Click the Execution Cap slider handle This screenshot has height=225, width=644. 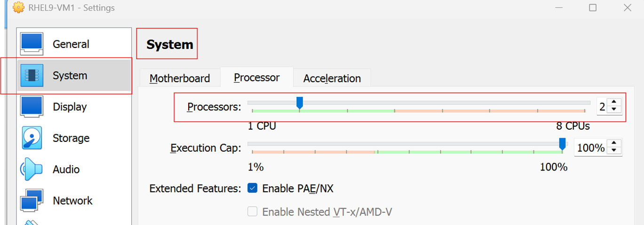pos(562,144)
